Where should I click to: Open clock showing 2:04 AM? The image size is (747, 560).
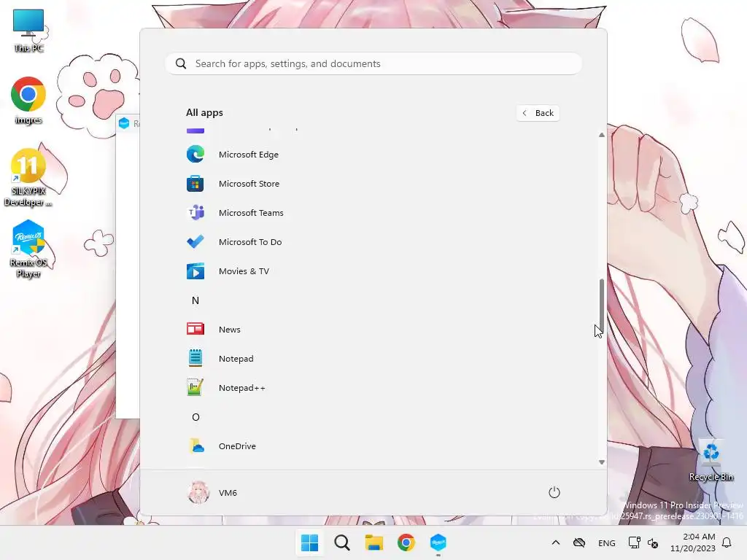pyautogui.click(x=693, y=542)
